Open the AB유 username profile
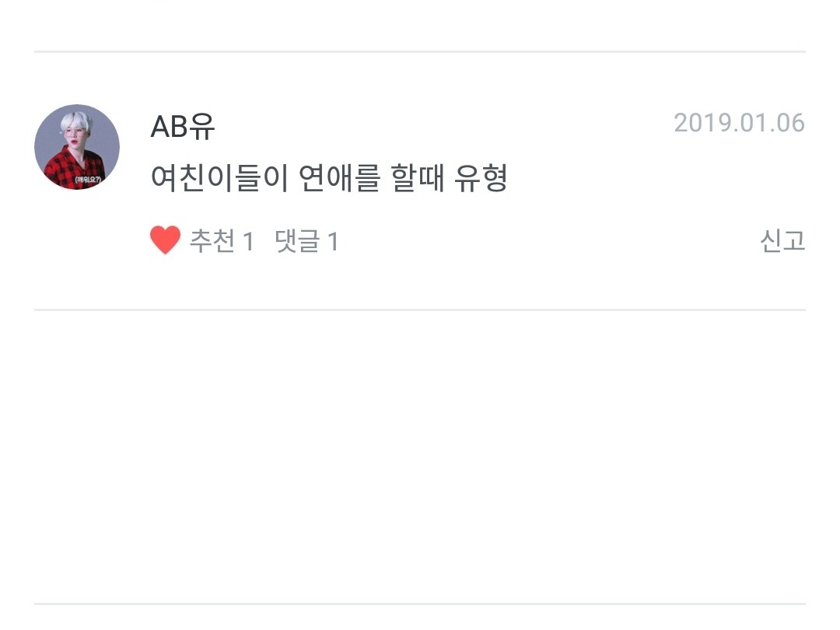The image size is (840, 630). (183, 124)
